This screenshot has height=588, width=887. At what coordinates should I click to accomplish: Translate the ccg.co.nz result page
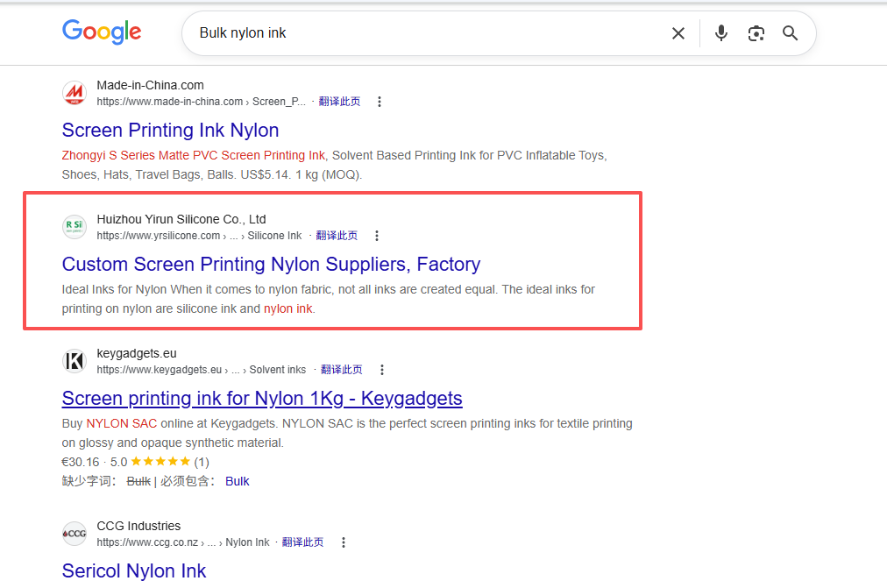click(302, 542)
